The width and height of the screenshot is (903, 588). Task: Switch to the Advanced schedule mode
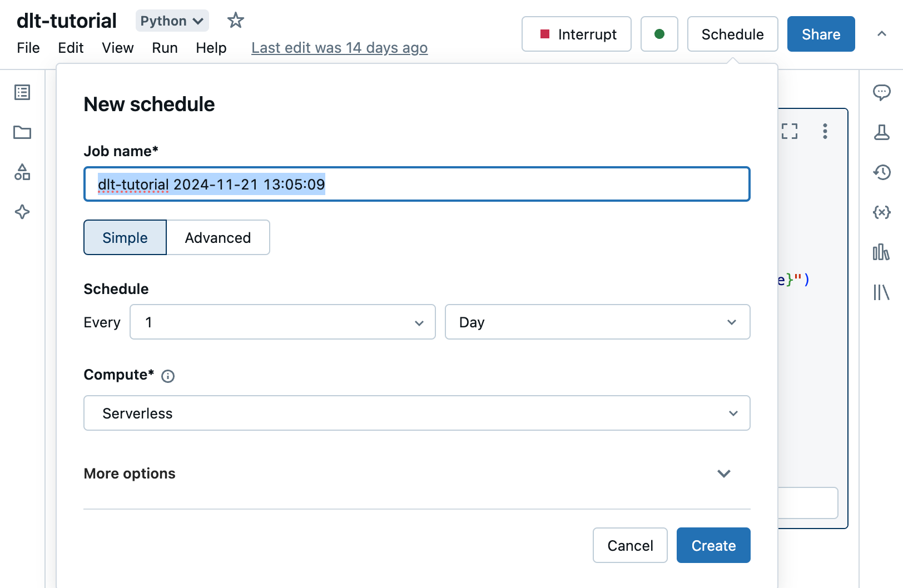[218, 238]
